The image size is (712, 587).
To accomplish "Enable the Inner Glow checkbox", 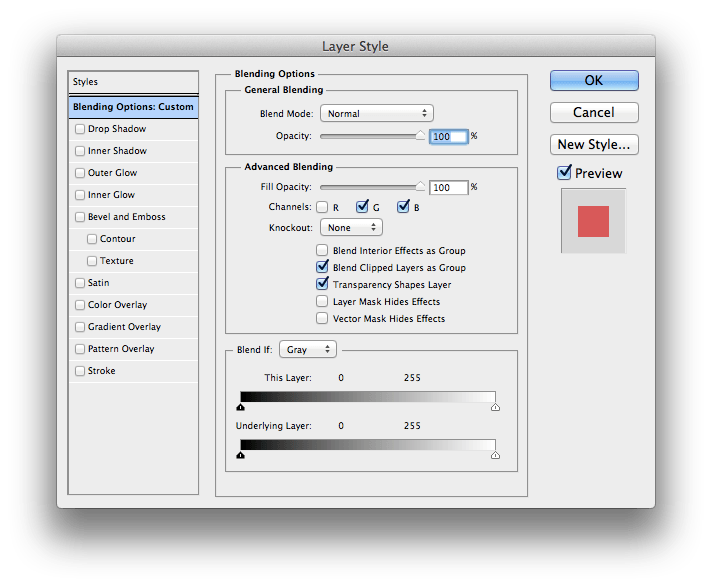I will [80, 195].
